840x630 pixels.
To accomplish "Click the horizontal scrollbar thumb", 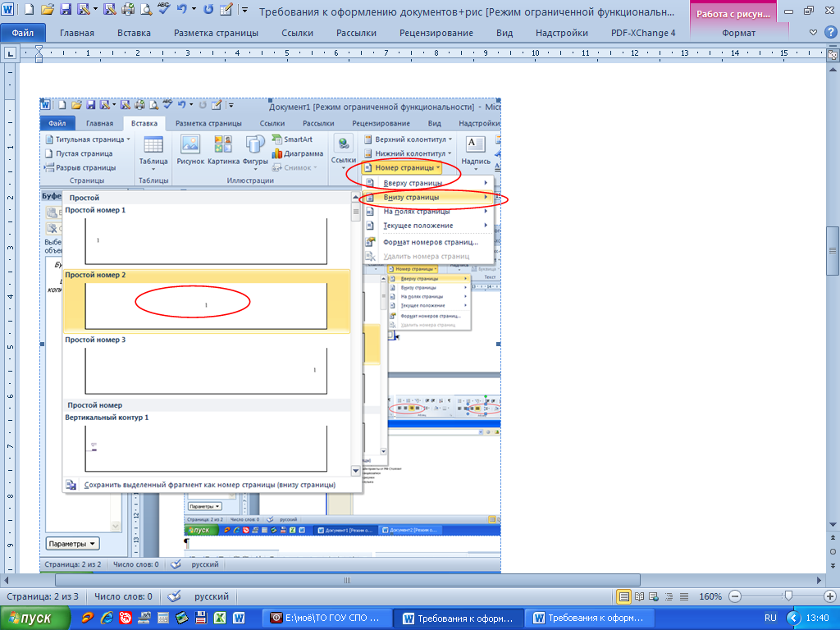I will coord(348,580).
